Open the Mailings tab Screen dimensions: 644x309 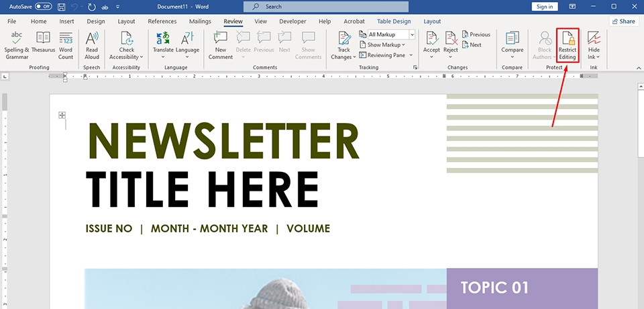tap(200, 21)
